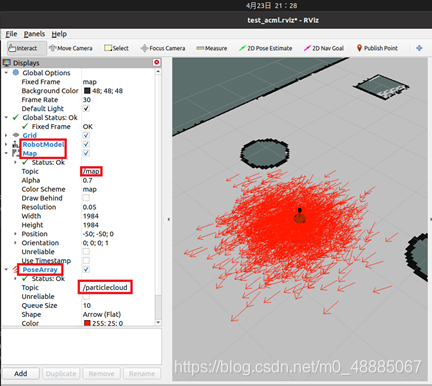Open the File menu
The image size is (432, 386).
(11, 34)
